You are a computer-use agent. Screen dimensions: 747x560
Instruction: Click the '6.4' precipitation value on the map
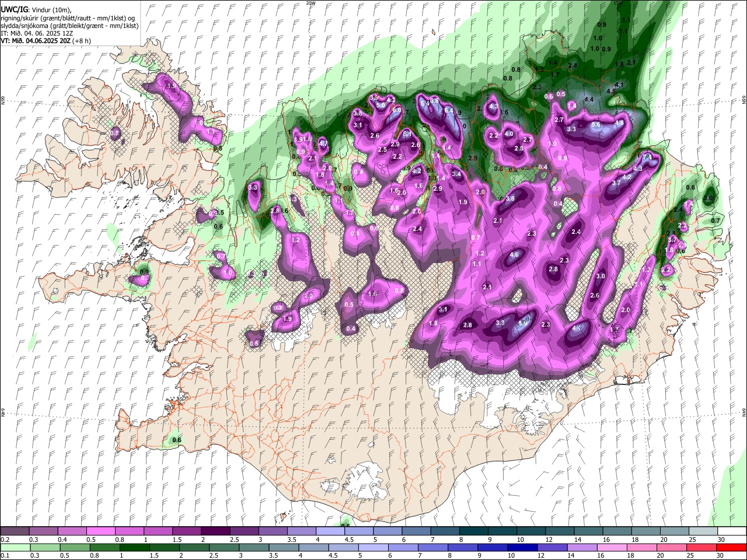pos(449,110)
